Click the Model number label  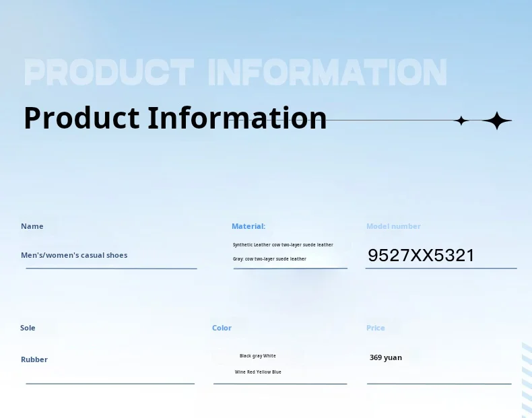393,226
